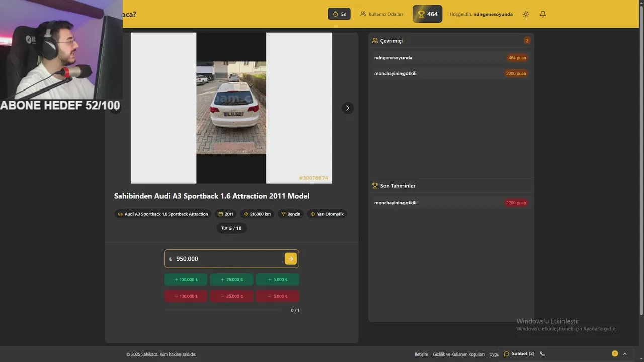Viewport: 644px width, 362px height.
Task: Click the yellow unread badge showing 1
Action: click(615, 354)
